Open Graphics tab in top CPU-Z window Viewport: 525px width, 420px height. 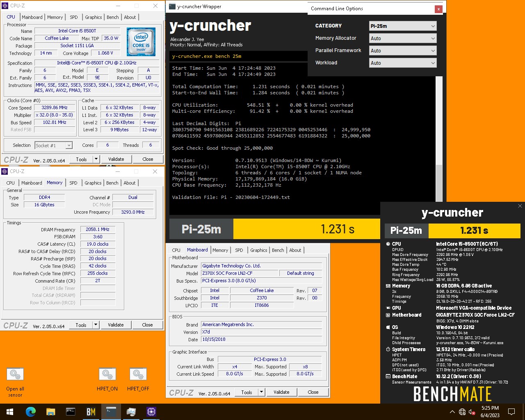[94, 17]
